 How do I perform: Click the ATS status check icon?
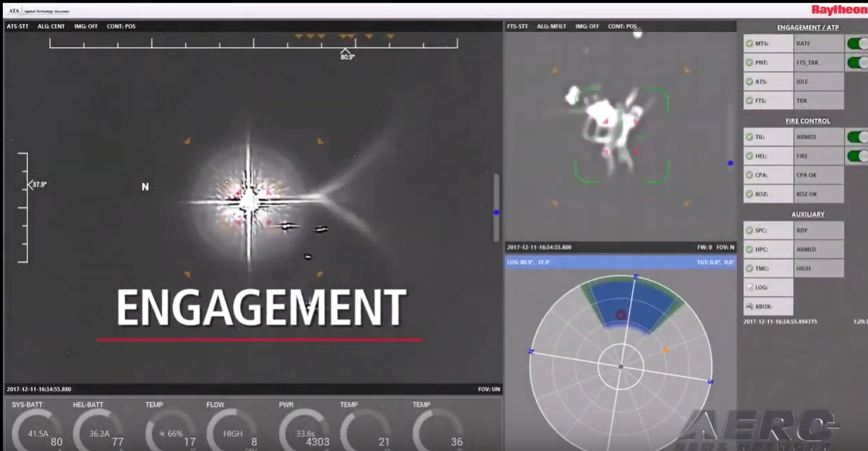[x=750, y=82]
